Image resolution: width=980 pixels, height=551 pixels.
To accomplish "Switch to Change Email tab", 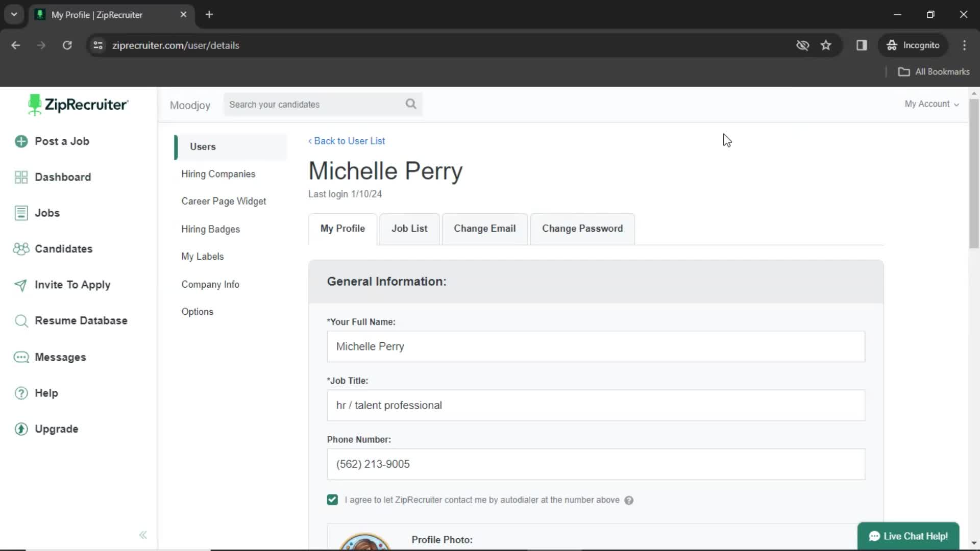I will pos(485,229).
